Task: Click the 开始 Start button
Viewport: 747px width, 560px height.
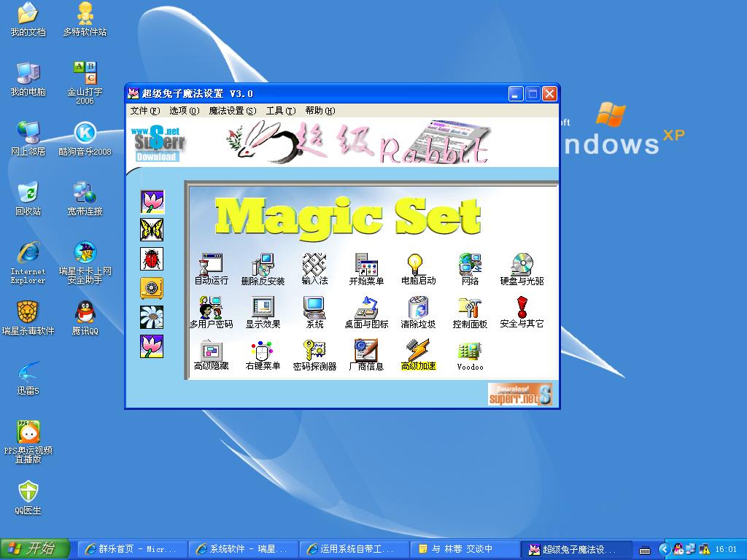Action: click(x=35, y=549)
